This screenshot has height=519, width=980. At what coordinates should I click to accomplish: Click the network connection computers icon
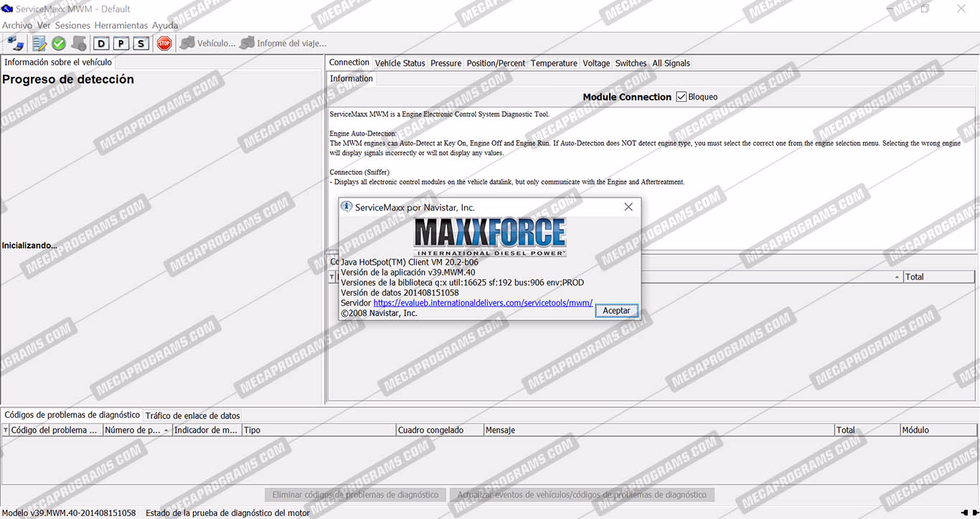coord(16,44)
